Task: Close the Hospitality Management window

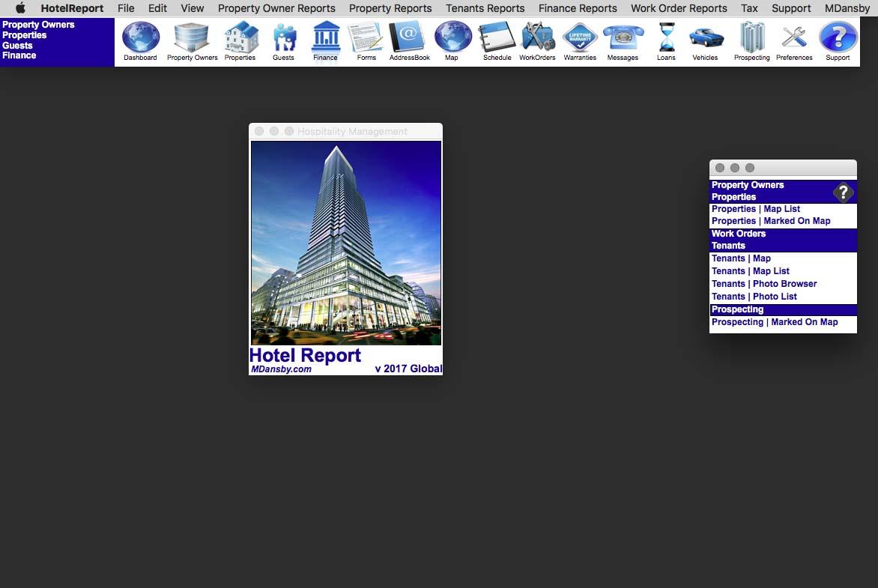Action: click(259, 131)
